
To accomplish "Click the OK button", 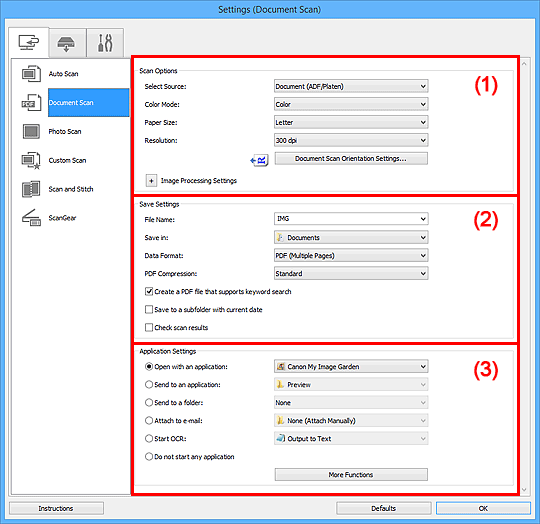I will 483,508.
